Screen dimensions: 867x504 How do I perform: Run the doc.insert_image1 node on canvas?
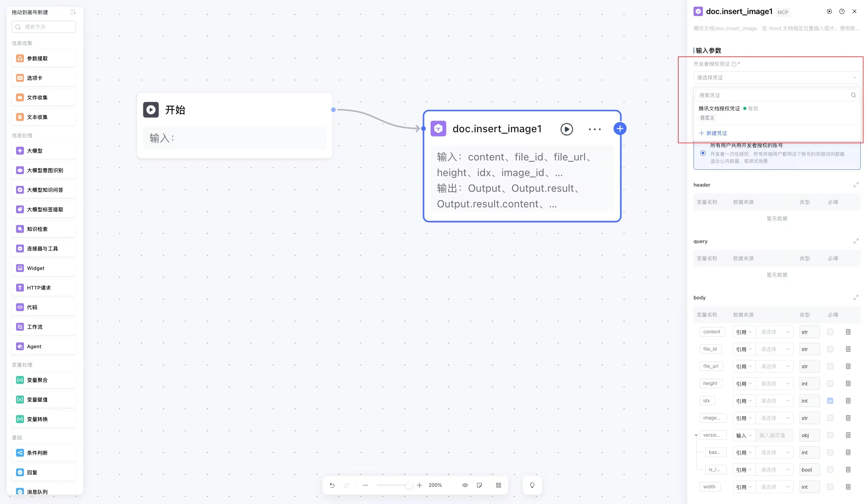(567, 129)
